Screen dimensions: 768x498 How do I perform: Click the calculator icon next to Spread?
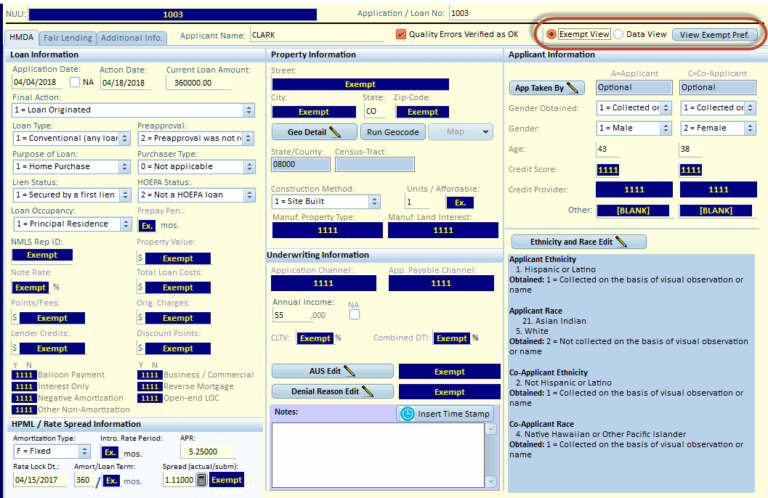[x=200, y=480]
